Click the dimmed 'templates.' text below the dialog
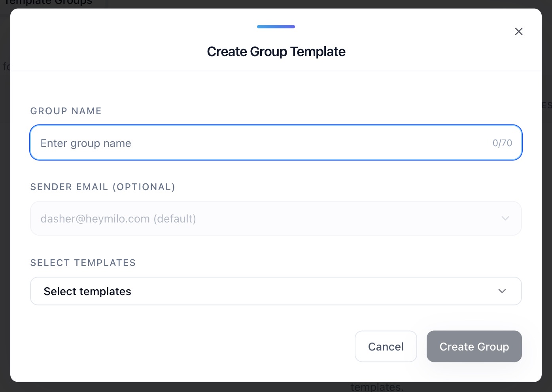 coord(377,387)
